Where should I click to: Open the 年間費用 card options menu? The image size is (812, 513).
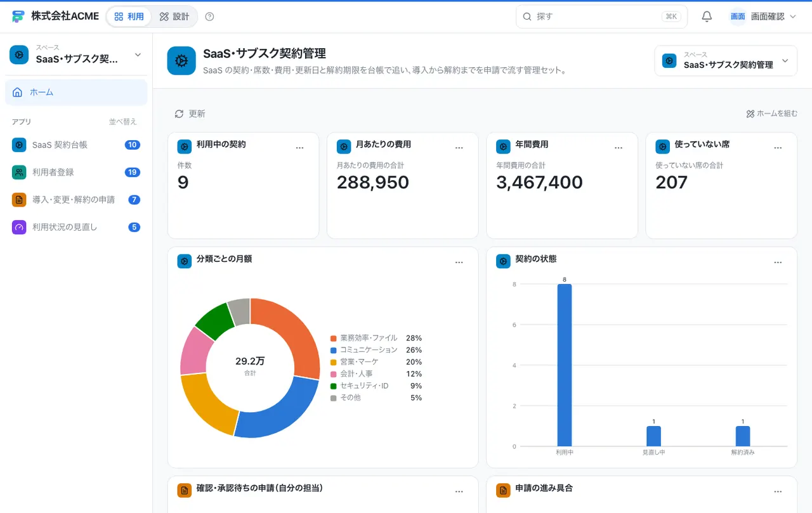point(619,148)
